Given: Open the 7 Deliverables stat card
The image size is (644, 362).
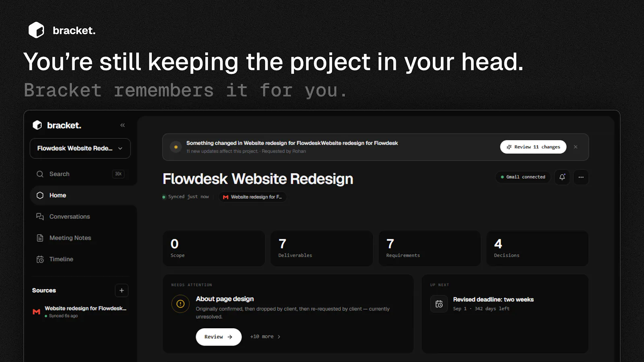Looking at the screenshot, I should click(322, 248).
